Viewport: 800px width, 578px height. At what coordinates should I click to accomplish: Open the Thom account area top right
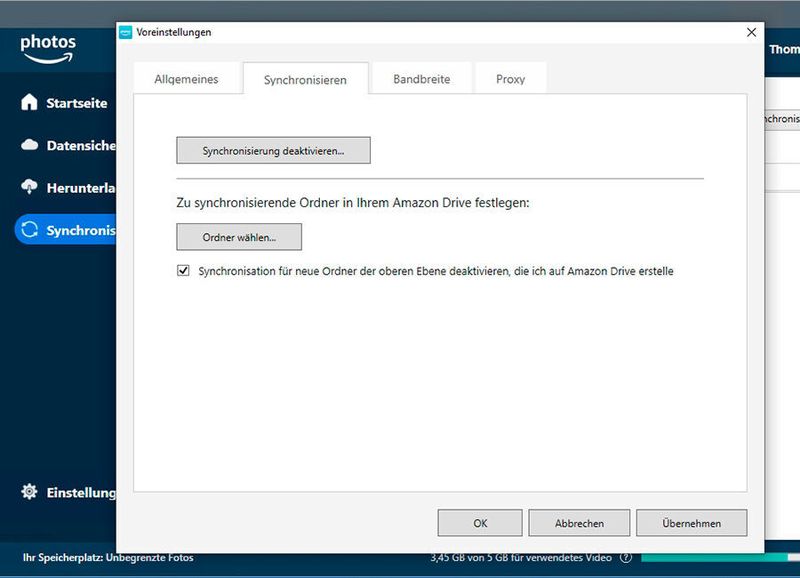point(786,48)
